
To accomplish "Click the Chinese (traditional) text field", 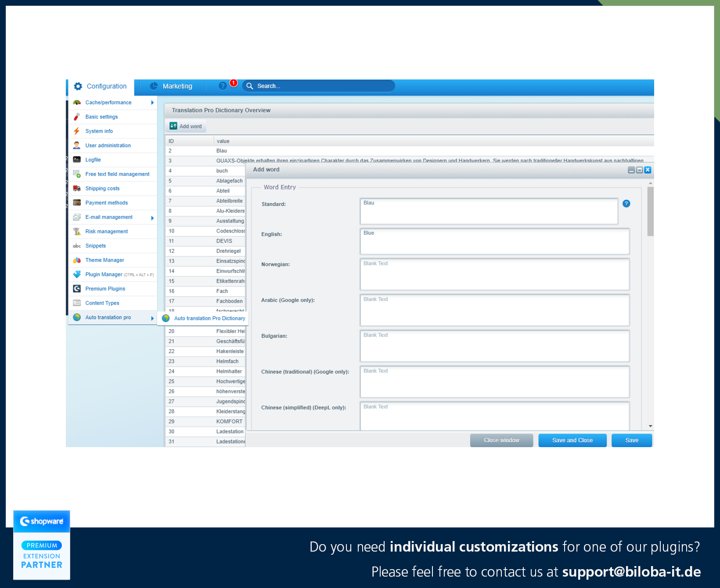I will click(495, 382).
